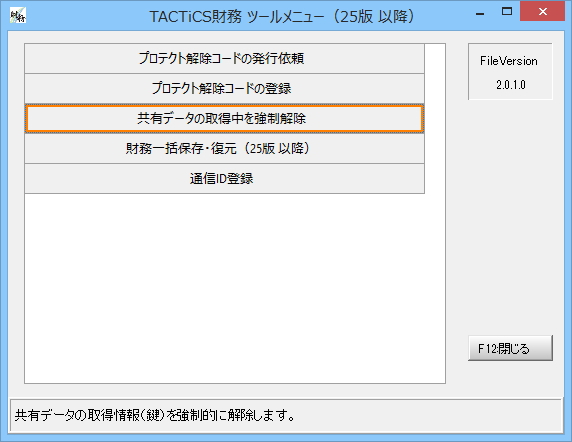
Task: Click the TACTiCS財務 app icon in title bar
Action: [x=18, y=16]
